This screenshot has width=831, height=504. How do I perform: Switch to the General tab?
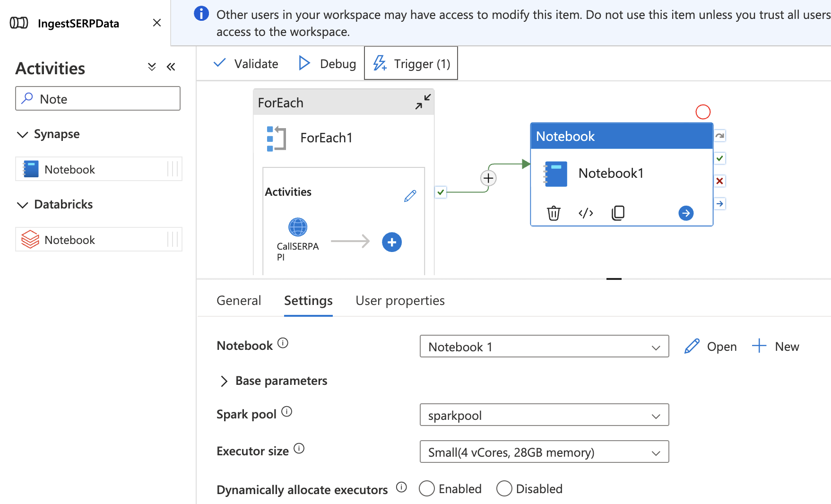point(239,301)
